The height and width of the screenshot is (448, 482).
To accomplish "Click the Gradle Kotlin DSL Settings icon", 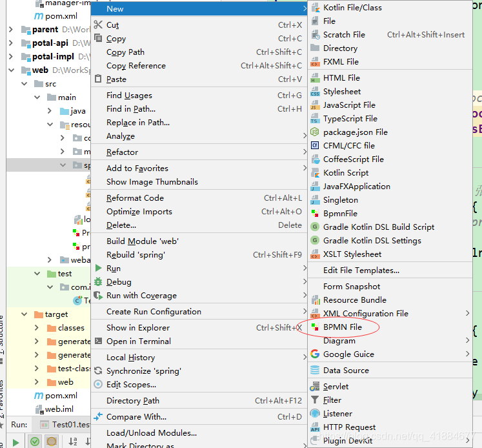I will coord(315,240).
